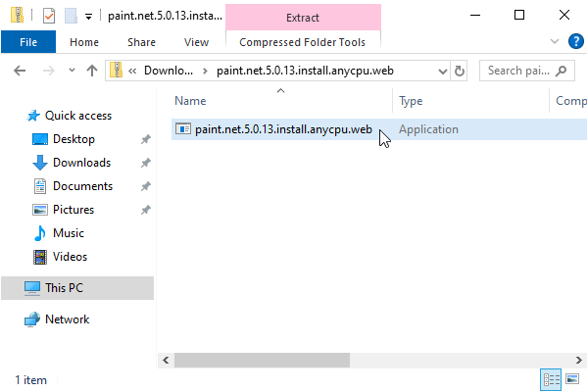Open Music in the navigation pane
This screenshot has width=588, height=392.
click(x=69, y=233)
